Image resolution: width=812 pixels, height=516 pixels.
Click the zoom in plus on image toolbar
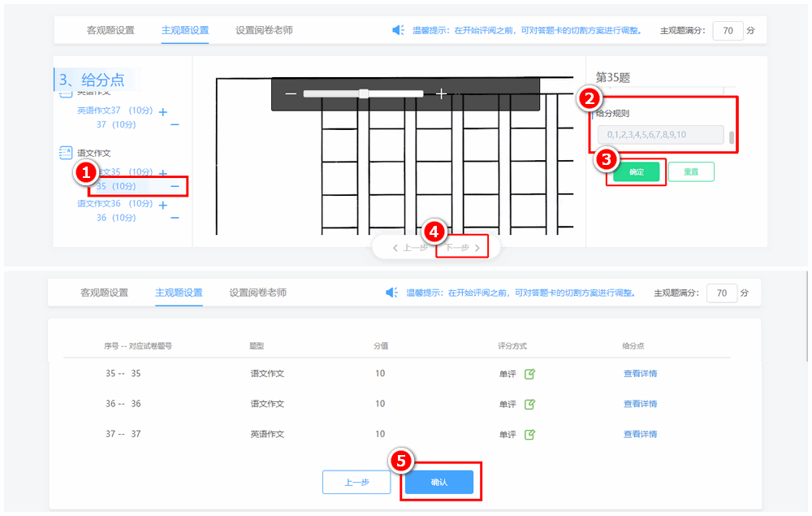coord(441,94)
